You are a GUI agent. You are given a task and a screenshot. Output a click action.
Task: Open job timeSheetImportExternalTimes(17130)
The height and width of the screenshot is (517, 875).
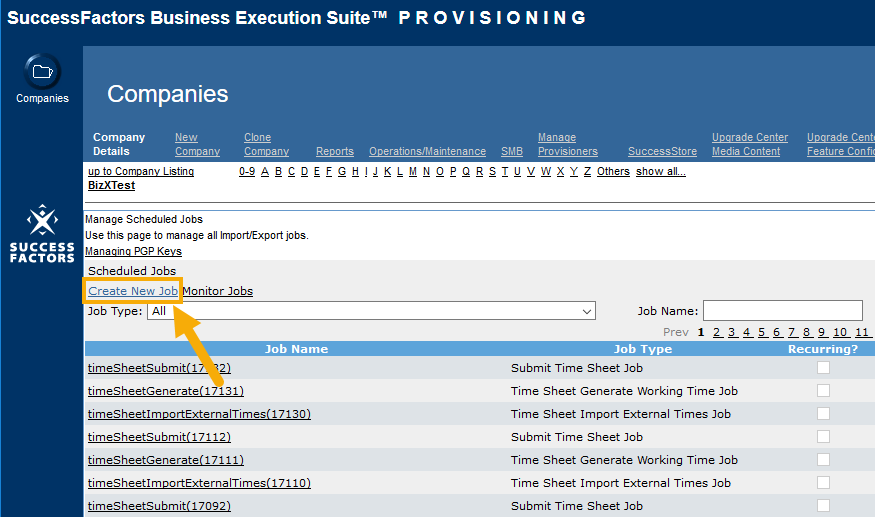coord(199,414)
